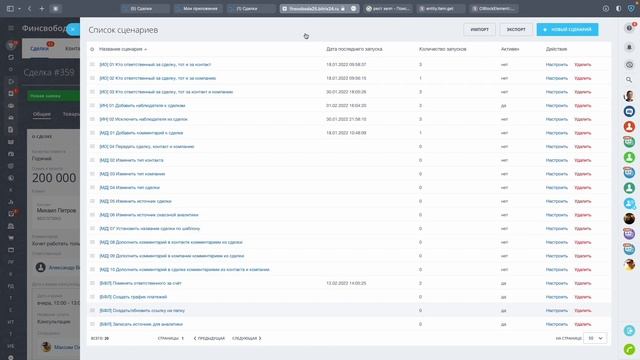Screen dimensions: 640x360
Task: Click the downloads icon in browser toolbar
Action: click(606, 8)
